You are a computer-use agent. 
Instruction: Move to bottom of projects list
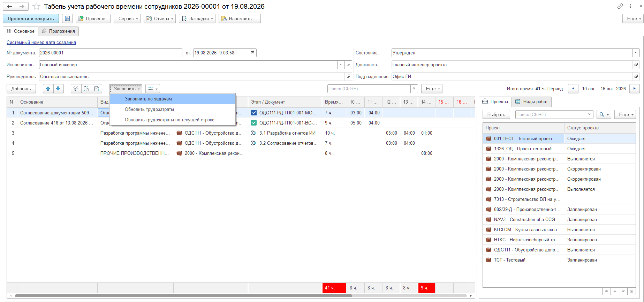631,291
